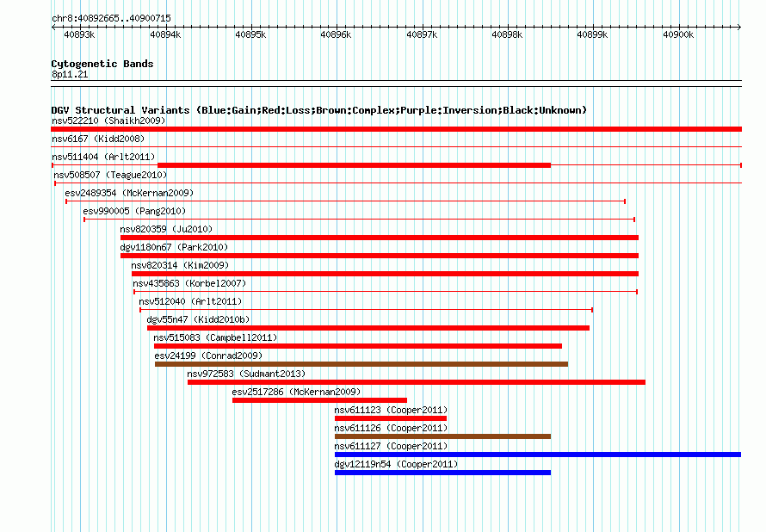
Task: Select the nsv611127 blue gain bar
Action: [538, 455]
